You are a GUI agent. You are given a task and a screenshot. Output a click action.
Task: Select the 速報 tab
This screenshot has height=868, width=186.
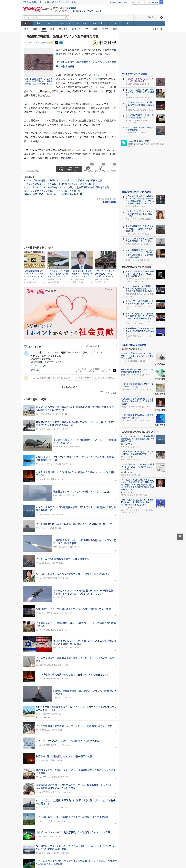(38, 24)
